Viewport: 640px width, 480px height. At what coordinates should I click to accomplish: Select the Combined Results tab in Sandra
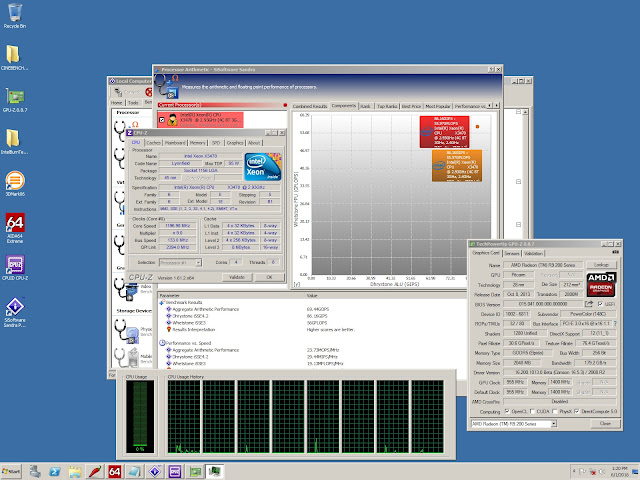(310, 106)
